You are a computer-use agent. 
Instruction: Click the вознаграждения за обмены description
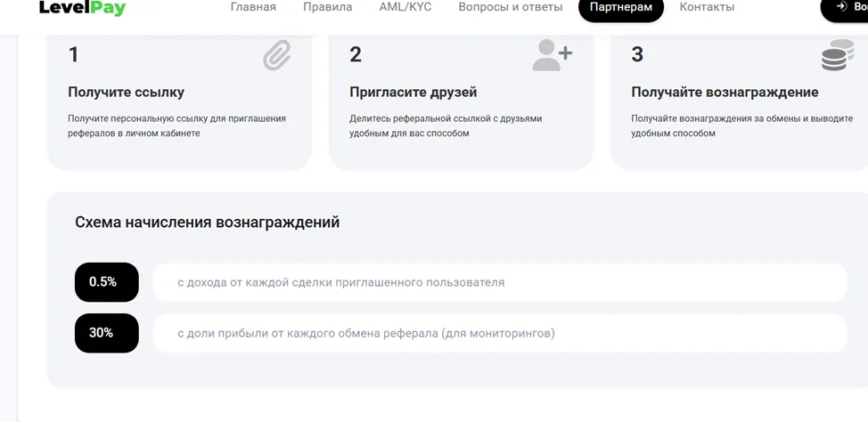pos(741,126)
